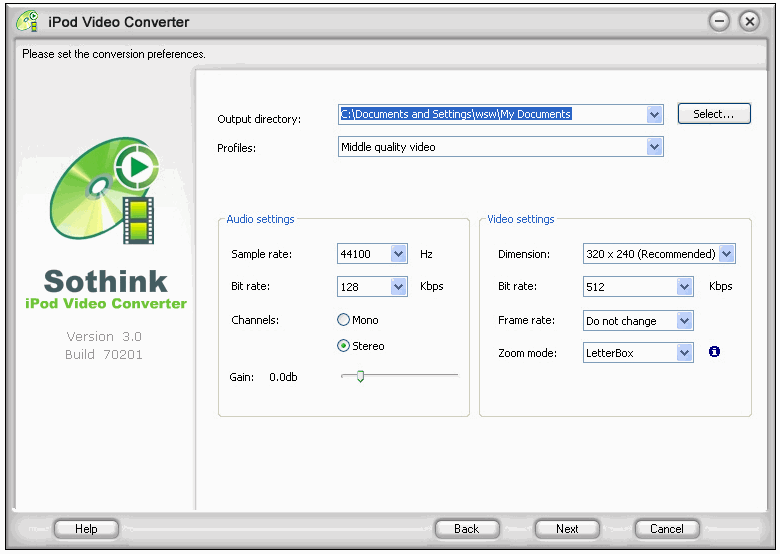Open the Zoom mode LetterBox dropdown
Screen dimensions: 780x554
point(684,353)
